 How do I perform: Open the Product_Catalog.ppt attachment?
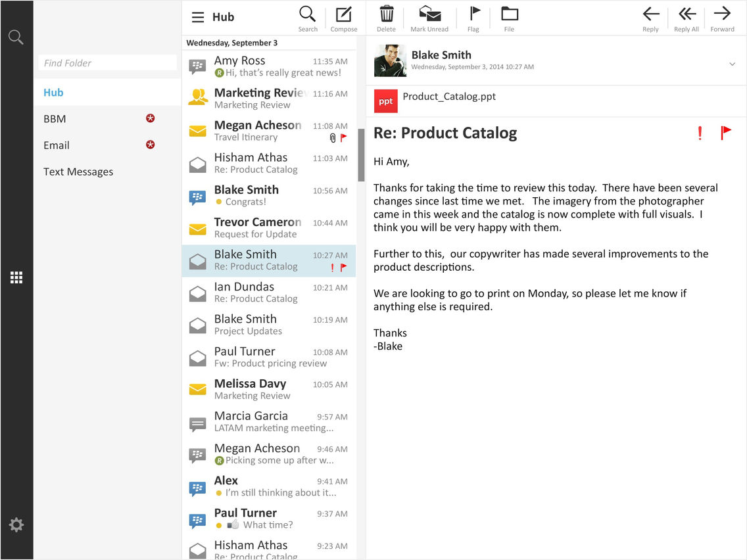[448, 96]
